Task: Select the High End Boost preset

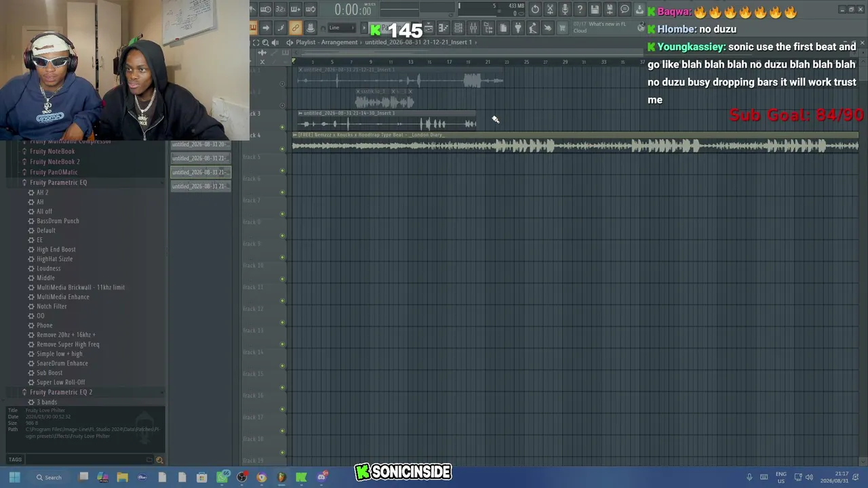Action: (x=56, y=249)
